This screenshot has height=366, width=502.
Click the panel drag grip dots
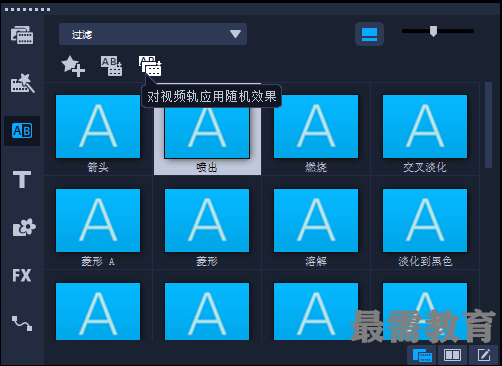[27, 9]
